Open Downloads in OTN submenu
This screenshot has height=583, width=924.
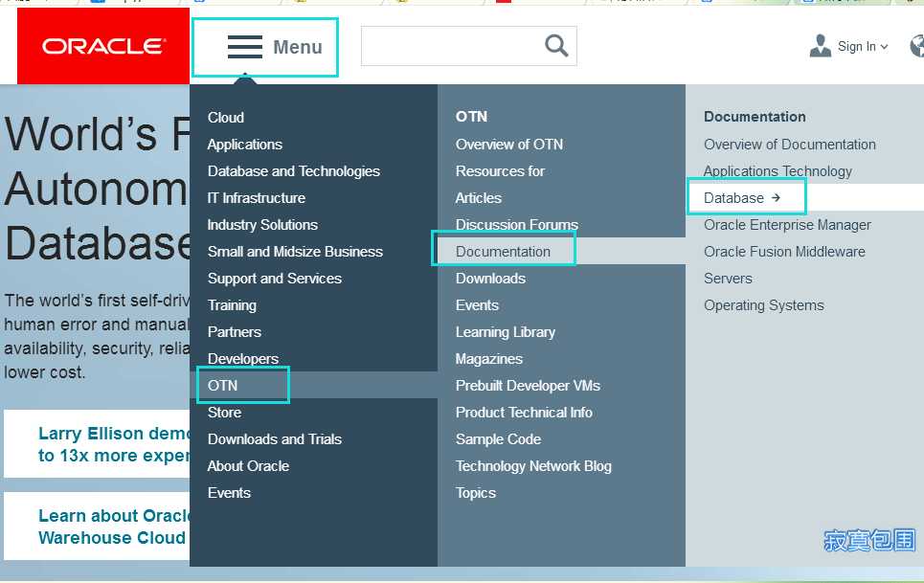tap(490, 279)
